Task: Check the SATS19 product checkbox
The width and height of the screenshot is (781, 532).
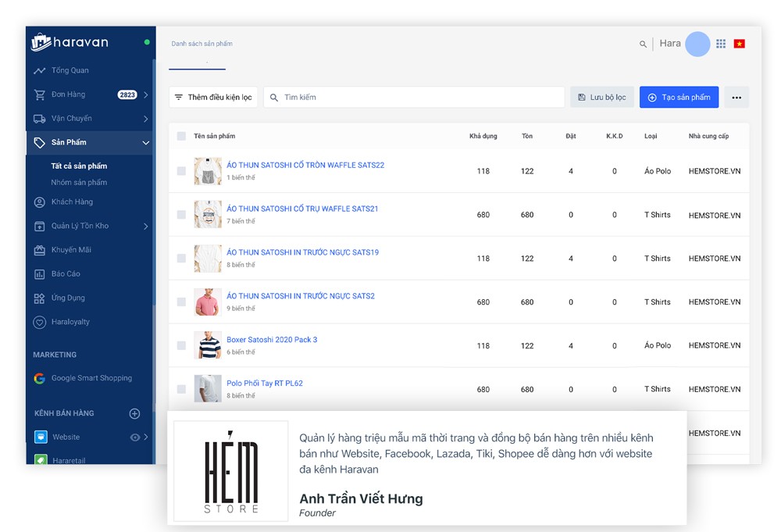Action: pos(181,258)
